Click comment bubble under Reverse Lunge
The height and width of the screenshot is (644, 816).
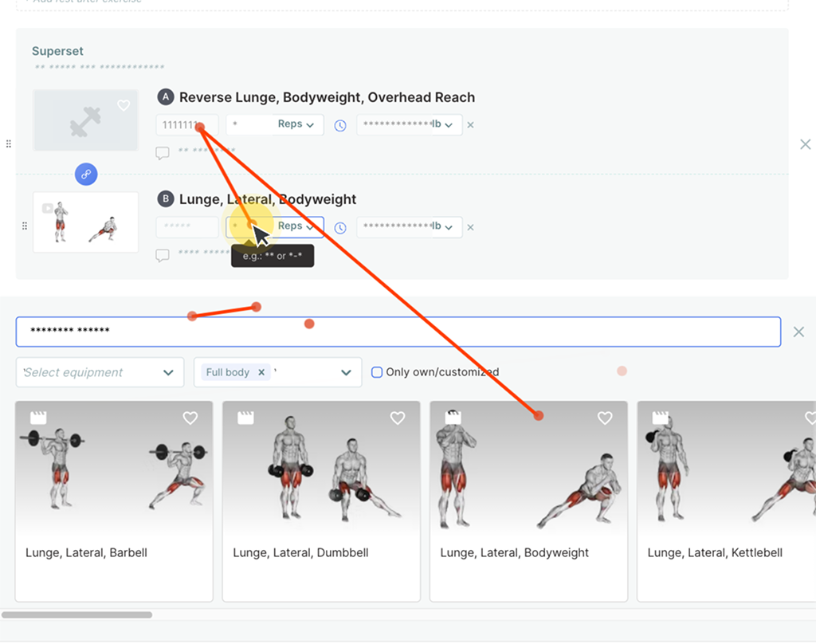[x=163, y=153]
